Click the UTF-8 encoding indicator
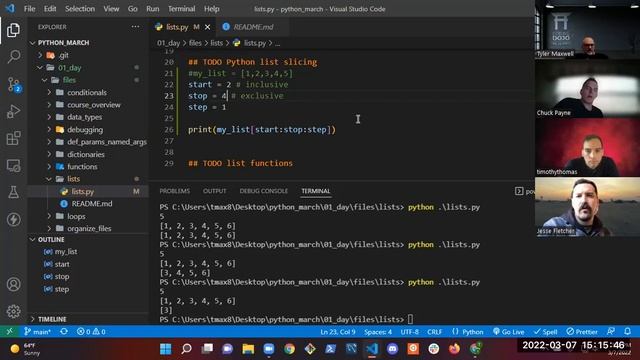The height and width of the screenshot is (360, 640). [410, 331]
